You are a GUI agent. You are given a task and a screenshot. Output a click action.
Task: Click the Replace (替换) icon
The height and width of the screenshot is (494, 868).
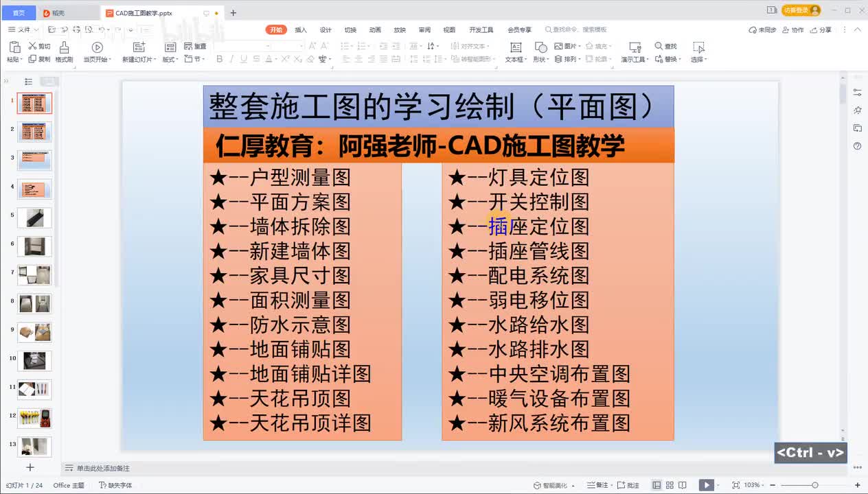659,59
